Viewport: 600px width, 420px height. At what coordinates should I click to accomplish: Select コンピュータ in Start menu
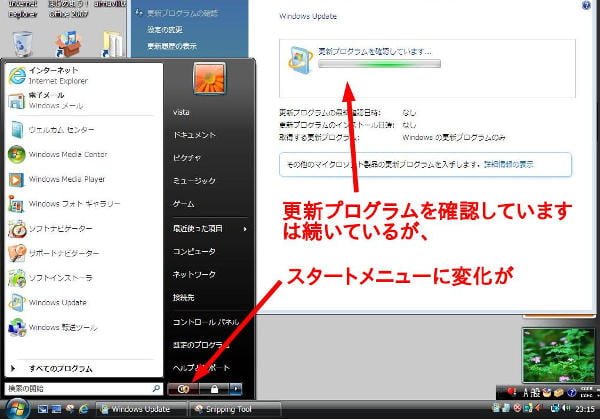coord(194,251)
